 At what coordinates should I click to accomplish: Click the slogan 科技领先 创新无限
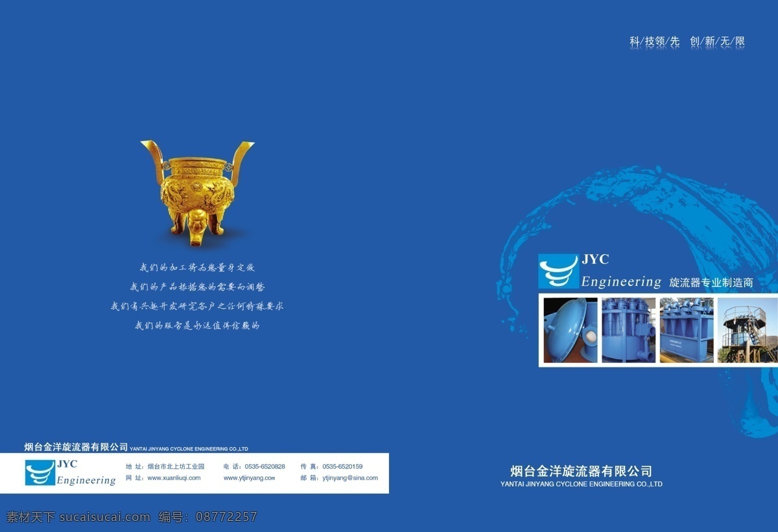point(687,41)
